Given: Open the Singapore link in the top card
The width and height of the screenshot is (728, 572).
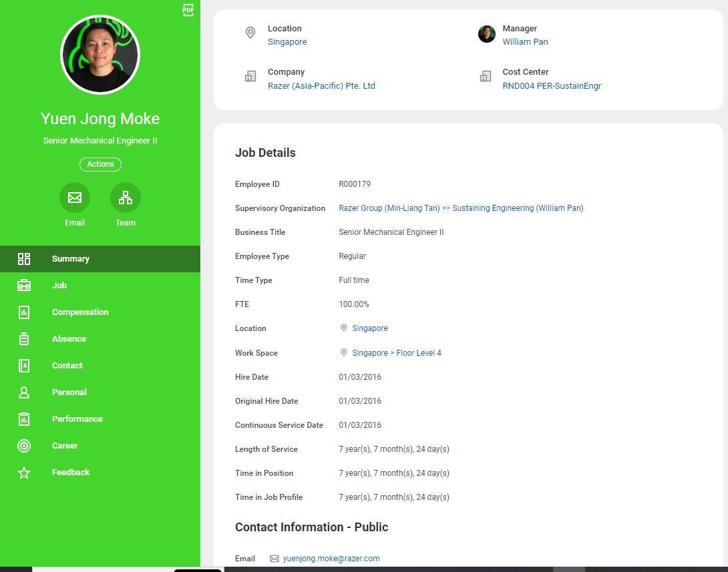Looking at the screenshot, I should point(287,42).
